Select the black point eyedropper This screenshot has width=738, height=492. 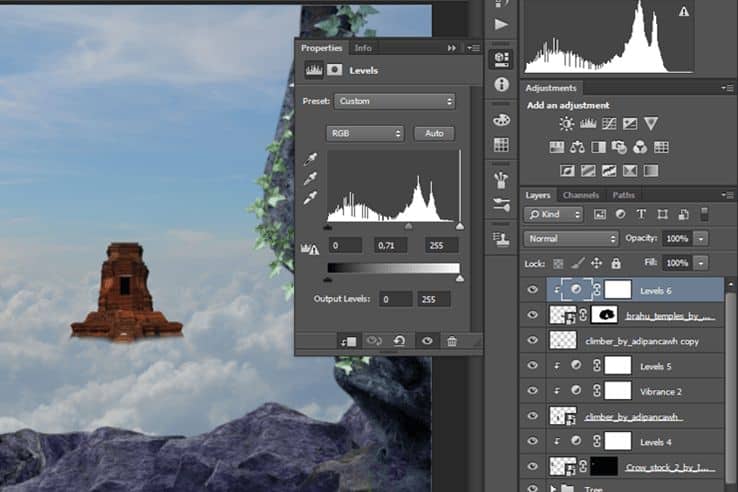tap(310, 160)
